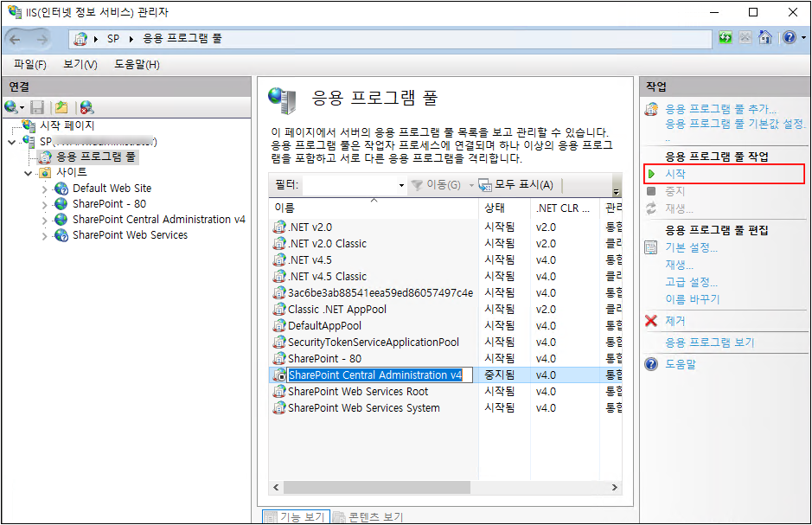This screenshot has height=525, width=812.
Task: Sort by .NET CLR column header
Action: click(565, 208)
